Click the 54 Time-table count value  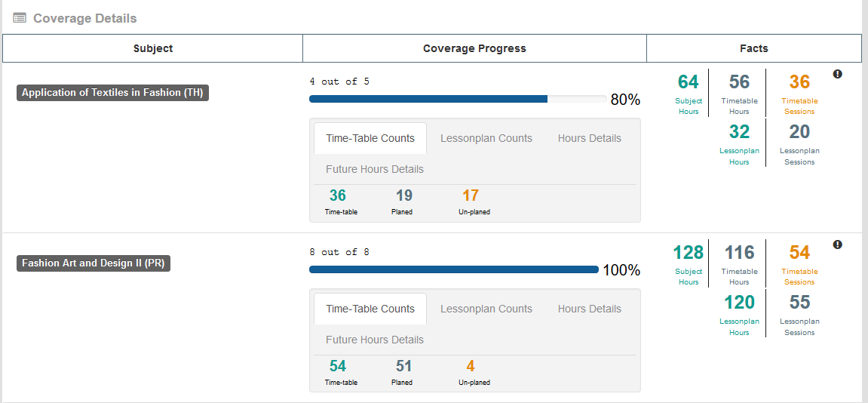point(338,367)
